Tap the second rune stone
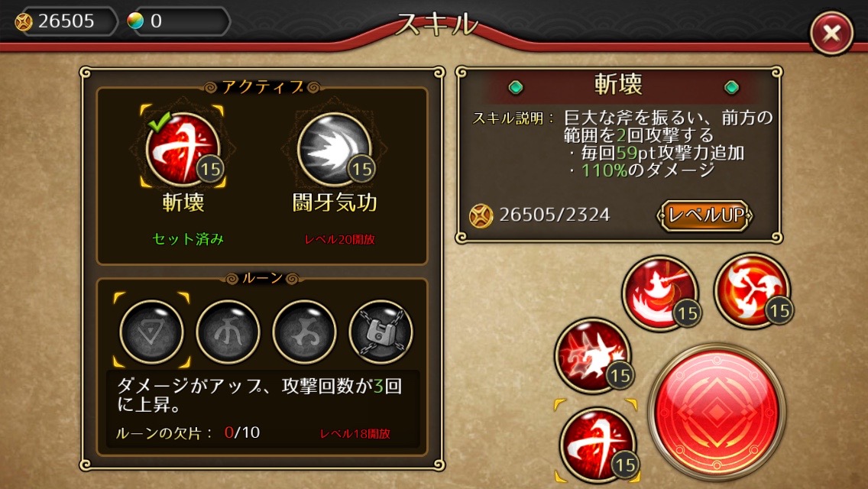Viewport: 868px width, 489px height. coord(228,331)
